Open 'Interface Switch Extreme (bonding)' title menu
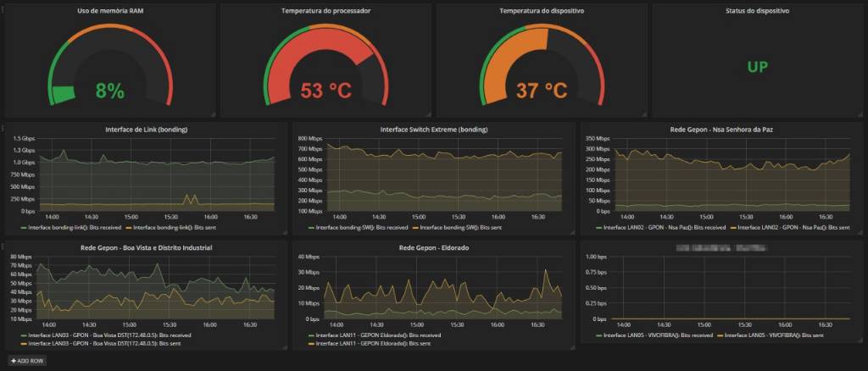Image resolution: width=868 pixels, height=371 pixels. (434, 130)
